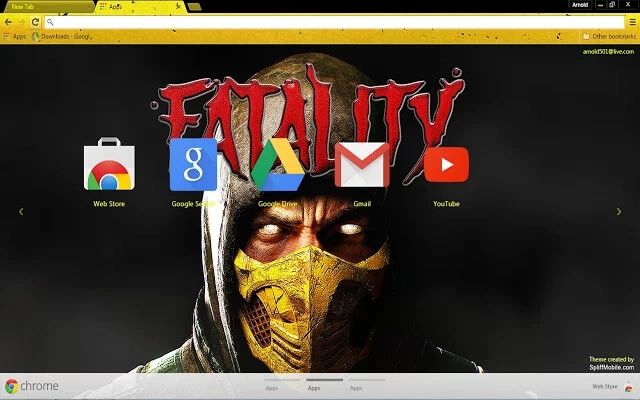The width and height of the screenshot is (640, 400).
Task: Click the SpiffMobile.com theme credit text
Action: 611,367
